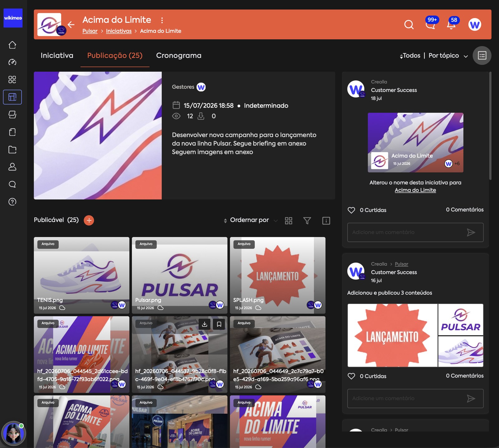Switch to the Cronograma tab
499x448 pixels.
[179, 55]
